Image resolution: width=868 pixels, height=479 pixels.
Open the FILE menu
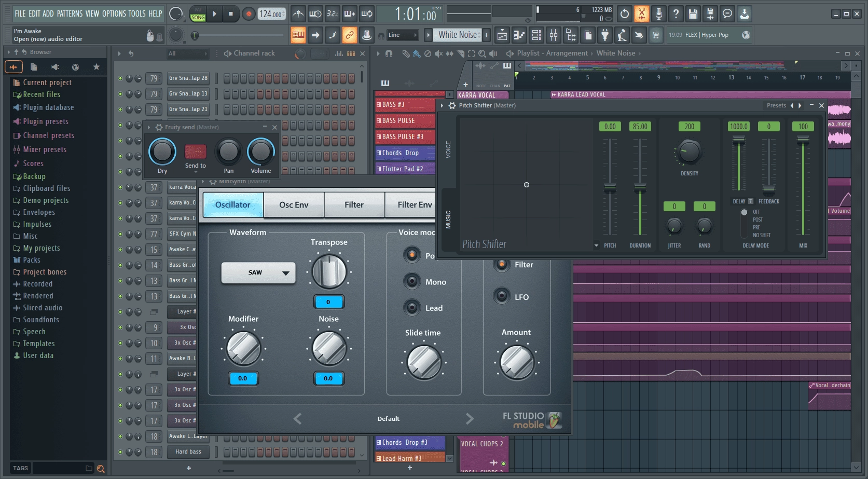(x=20, y=14)
